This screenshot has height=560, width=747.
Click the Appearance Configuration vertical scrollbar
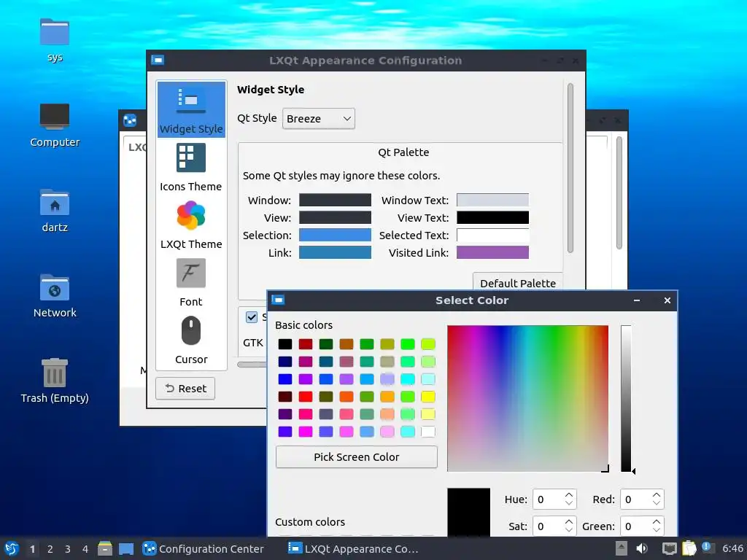click(570, 168)
